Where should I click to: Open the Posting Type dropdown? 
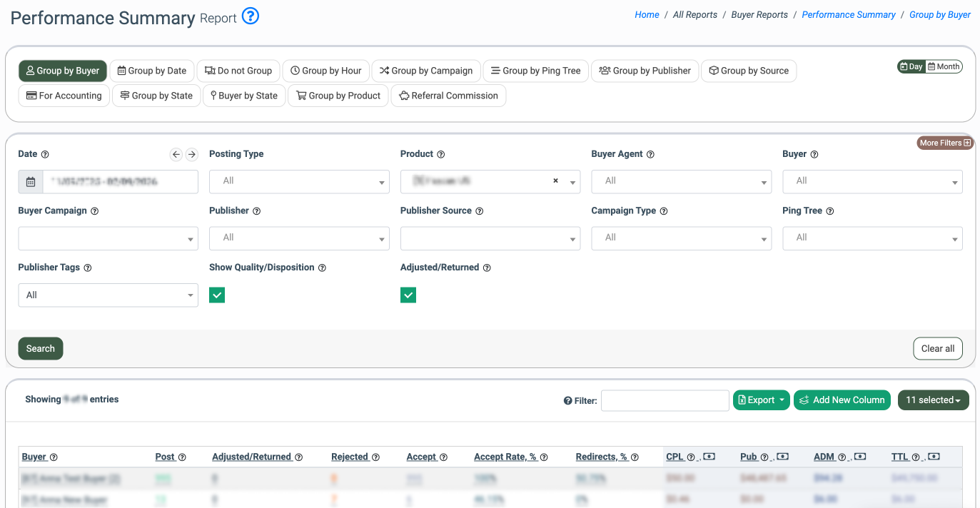[299, 182]
